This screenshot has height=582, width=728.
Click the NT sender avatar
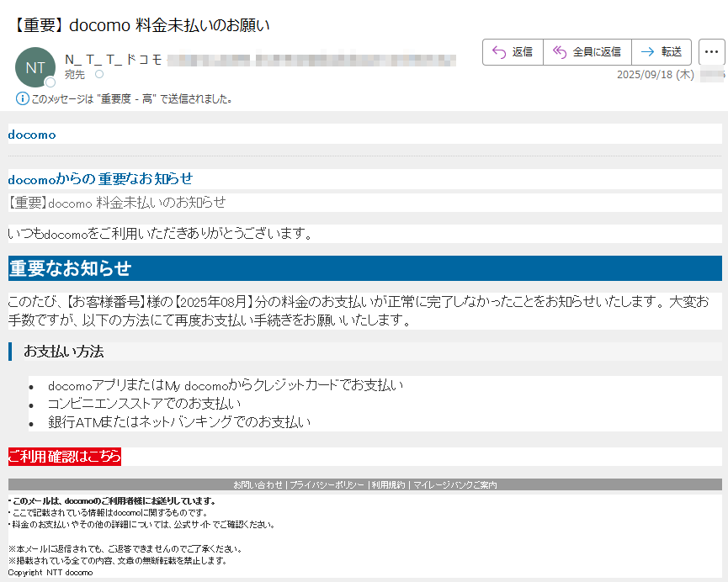coord(35,67)
